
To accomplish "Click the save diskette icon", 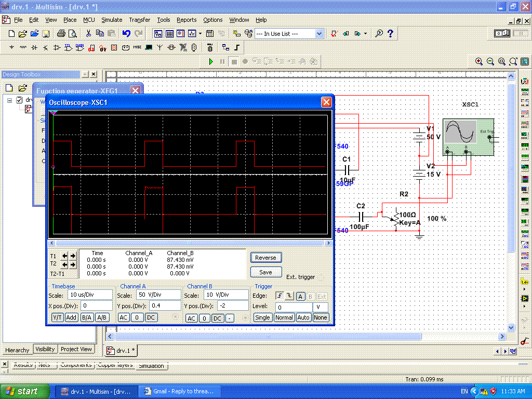I will coord(46,34).
